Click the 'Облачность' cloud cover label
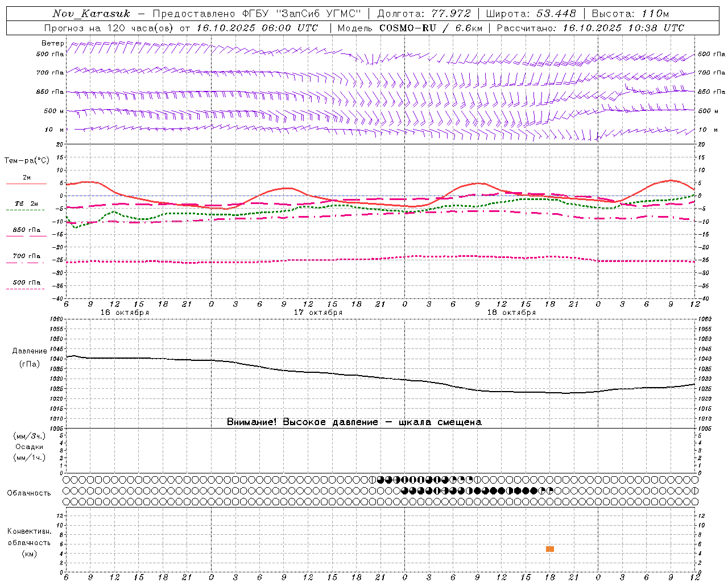This screenshot has height=582, width=728. (x=29, y=493)
